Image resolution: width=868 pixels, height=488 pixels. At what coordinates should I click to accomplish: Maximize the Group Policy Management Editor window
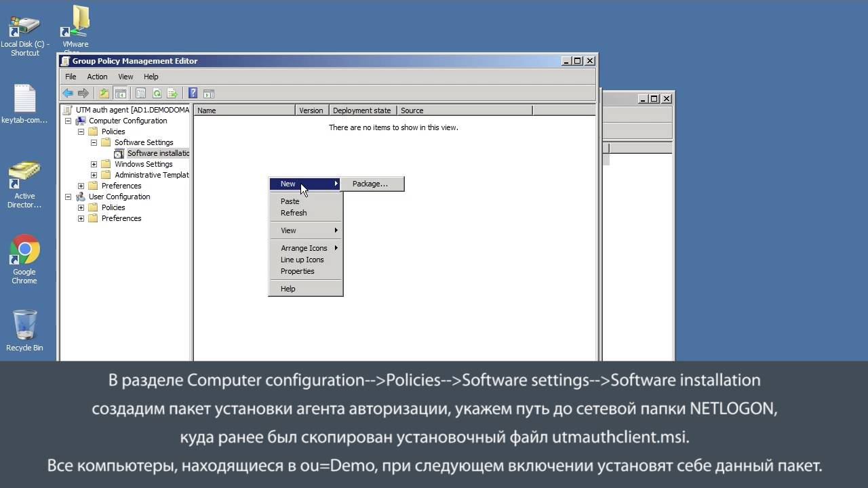point(578,61)
